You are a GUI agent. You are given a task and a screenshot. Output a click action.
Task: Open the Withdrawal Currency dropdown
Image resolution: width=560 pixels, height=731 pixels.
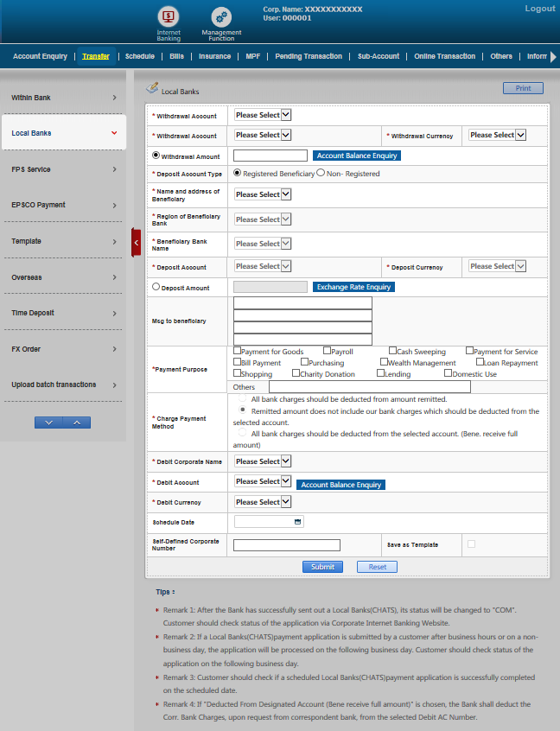[x=496, y=135]
